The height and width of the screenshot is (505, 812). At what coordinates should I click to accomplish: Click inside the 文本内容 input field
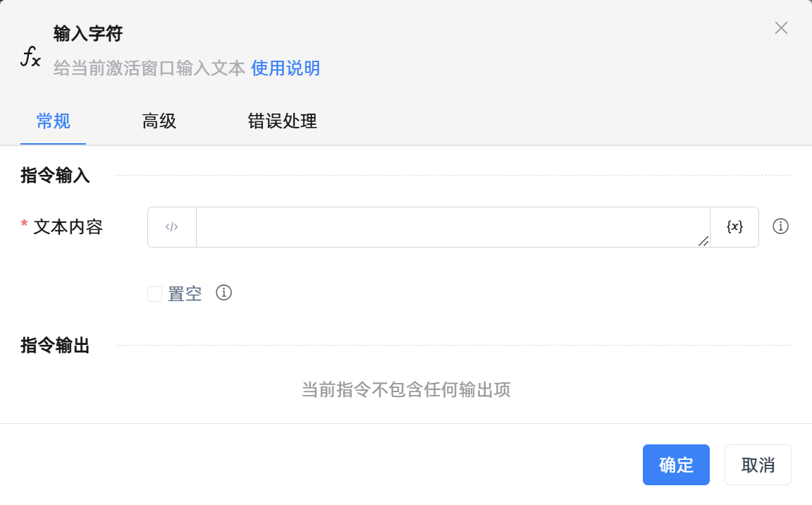(451, 226)
